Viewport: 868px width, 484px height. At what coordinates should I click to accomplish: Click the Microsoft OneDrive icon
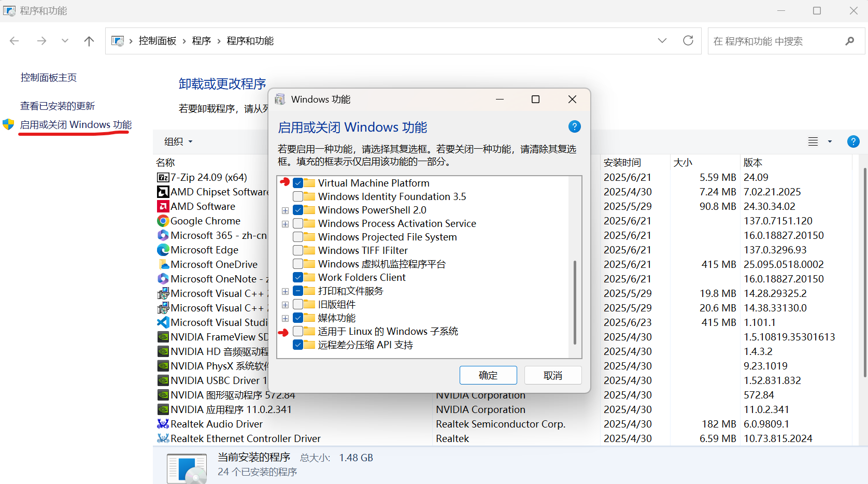(x=163, y=264)
